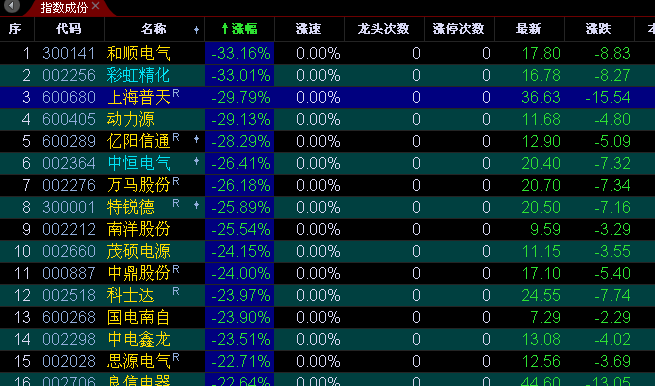The image size is (655, 386).
Task: Select stock 特锐德
Action: click(x=131, y=207)
